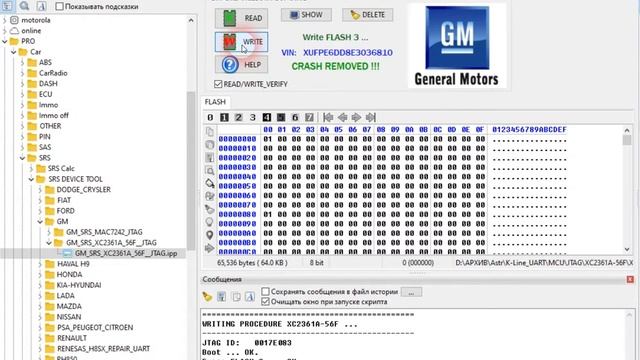The height and width of the screenshot is (360, 640).
Task: Click the copy messages icon in Сообщения toolbar
Action: pos(236,297)
